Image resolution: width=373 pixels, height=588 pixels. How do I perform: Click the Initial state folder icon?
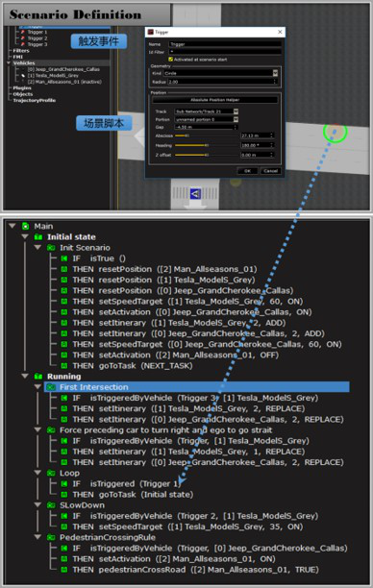tap(38, 237)
